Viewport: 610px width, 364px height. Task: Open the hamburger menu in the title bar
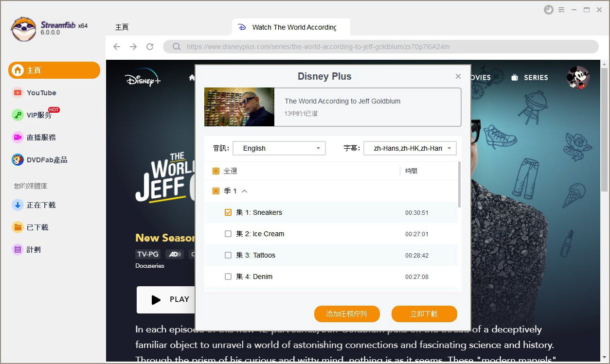[561, 10]
